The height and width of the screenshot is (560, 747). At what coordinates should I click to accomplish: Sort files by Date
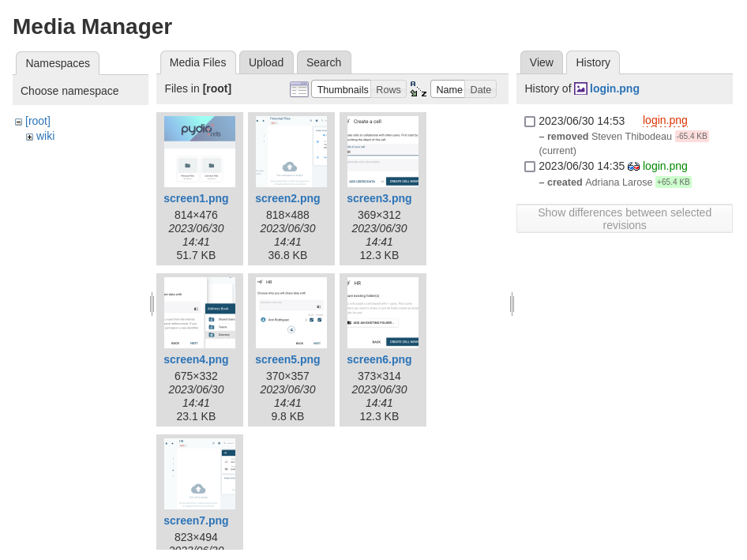(x=480, y=89)
